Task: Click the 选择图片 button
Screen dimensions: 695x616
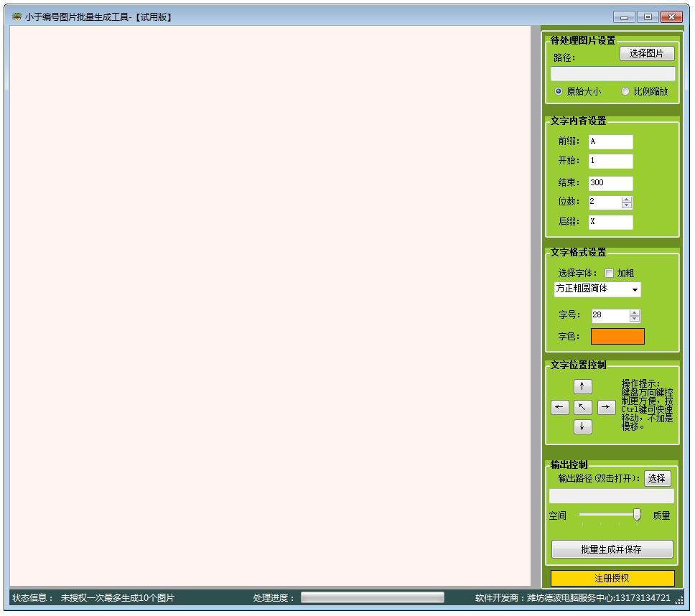Action: coord(647,54)
